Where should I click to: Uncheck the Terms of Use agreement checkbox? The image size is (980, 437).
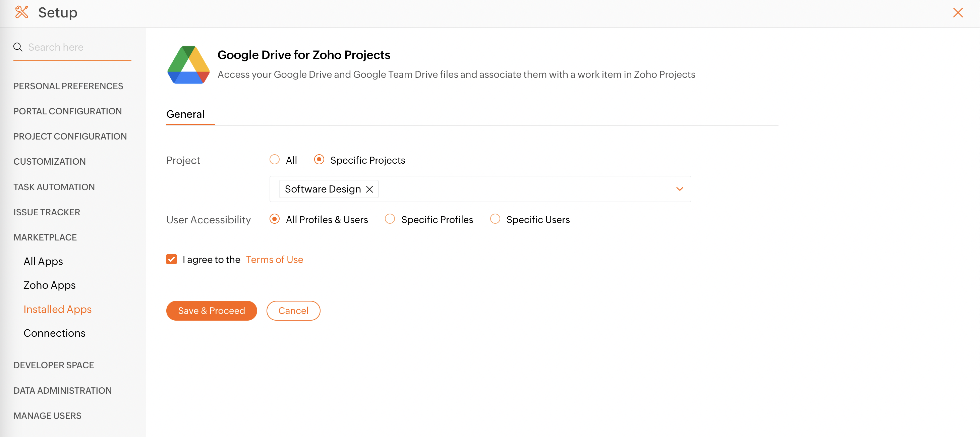172,260
